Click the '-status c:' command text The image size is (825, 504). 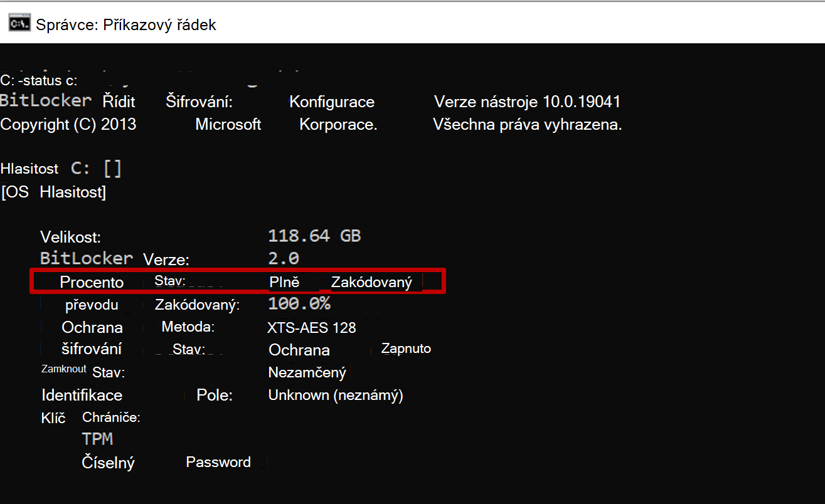click(48, 81)
